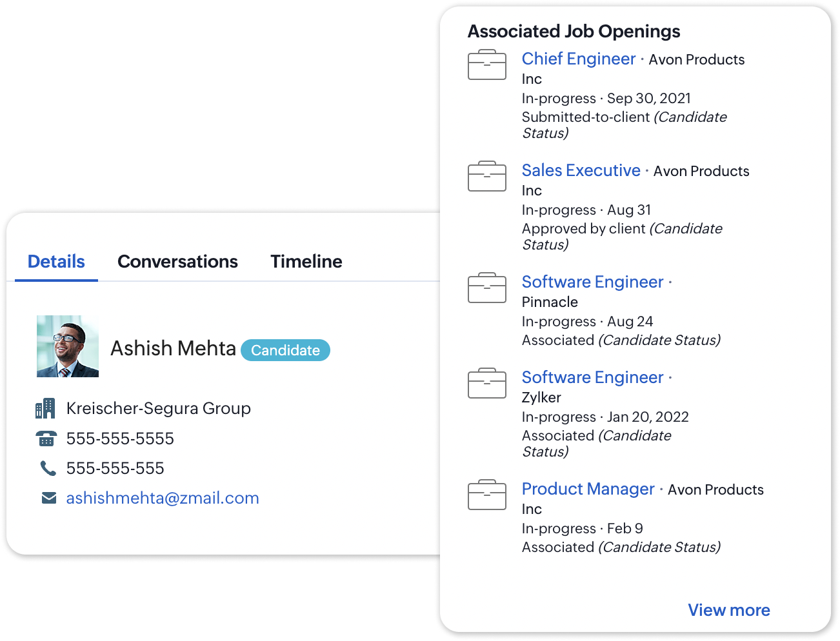
Task: Click the briefcase icon beside Product Manager
Action: pos(487,495)
